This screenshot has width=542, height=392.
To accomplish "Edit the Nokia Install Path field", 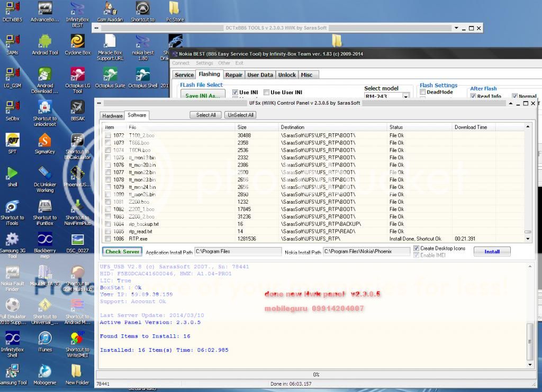I will [x=366, y=252].
